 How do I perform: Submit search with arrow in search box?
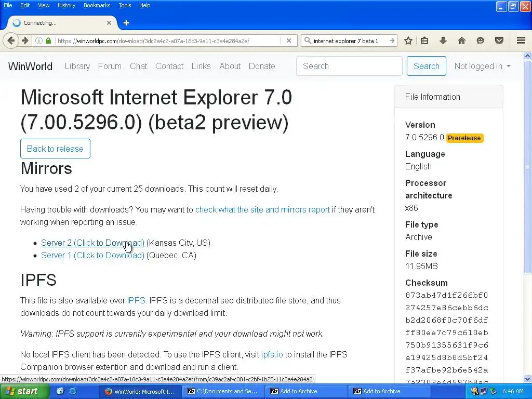tap(392, 41)
